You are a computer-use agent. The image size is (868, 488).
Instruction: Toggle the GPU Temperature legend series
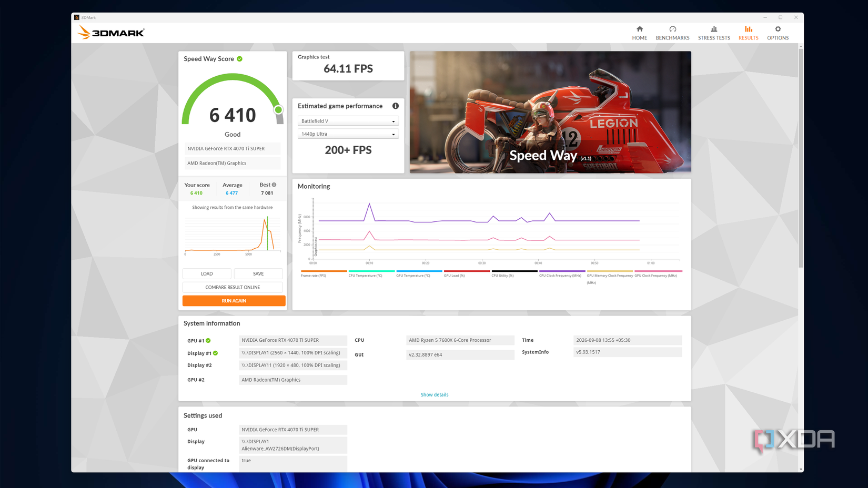pos(419,273)
